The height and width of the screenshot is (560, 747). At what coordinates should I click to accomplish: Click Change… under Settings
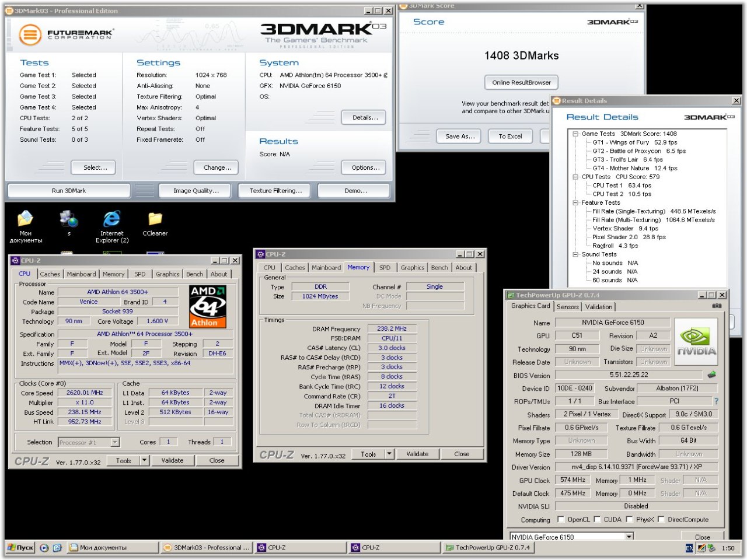tap(217, 167)
